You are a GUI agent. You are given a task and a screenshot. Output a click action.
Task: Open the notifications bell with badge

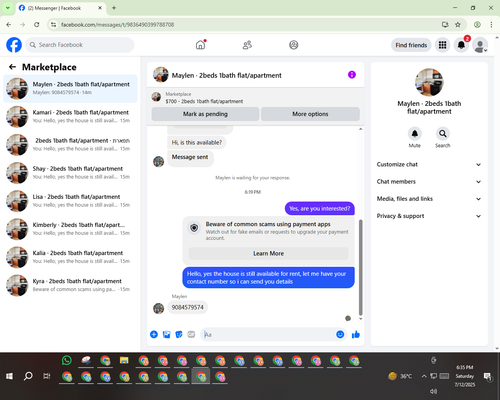461,45
